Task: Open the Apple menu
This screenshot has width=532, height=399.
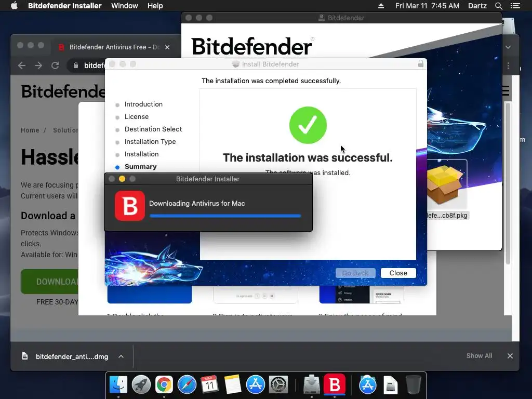Action: [14, 6]
